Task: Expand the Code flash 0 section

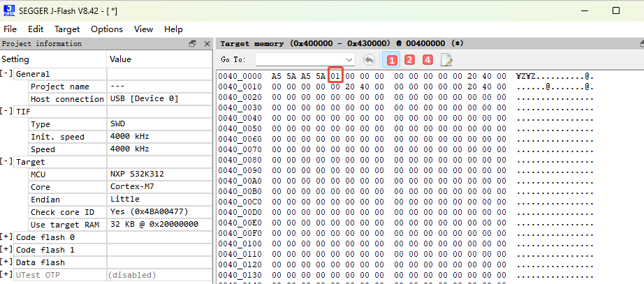Action: tap(6, 237)
